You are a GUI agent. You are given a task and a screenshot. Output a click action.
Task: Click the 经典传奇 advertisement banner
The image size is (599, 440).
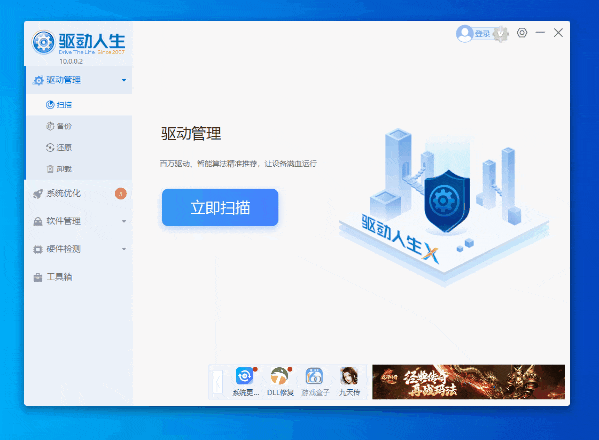pyautogui.click(x=468, y=382)
